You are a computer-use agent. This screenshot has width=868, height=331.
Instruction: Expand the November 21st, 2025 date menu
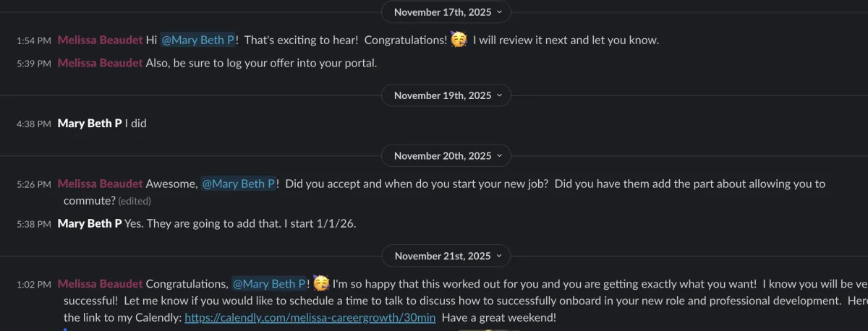click(x=446, y=256)
